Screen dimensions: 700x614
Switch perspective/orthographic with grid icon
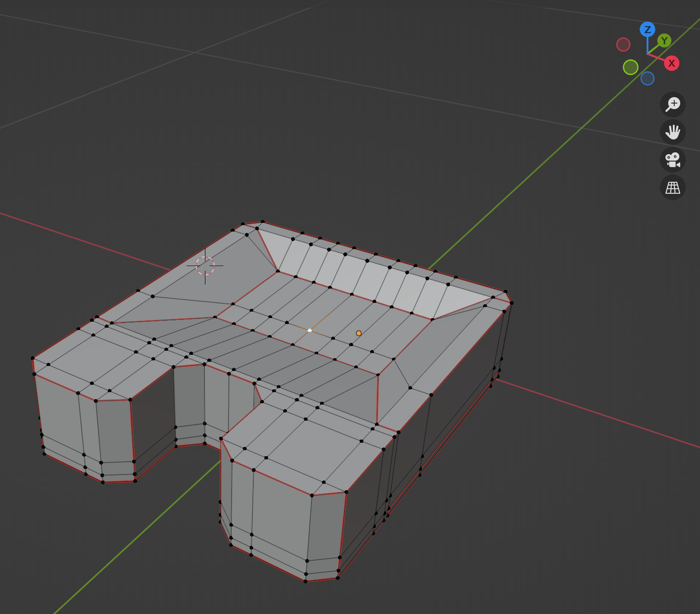(x=673, y=187)
